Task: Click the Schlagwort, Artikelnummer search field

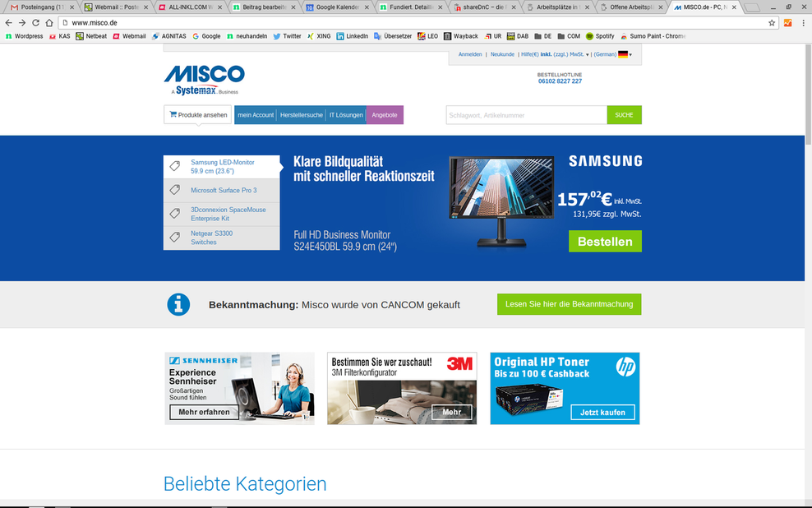Action: point(526,115)
